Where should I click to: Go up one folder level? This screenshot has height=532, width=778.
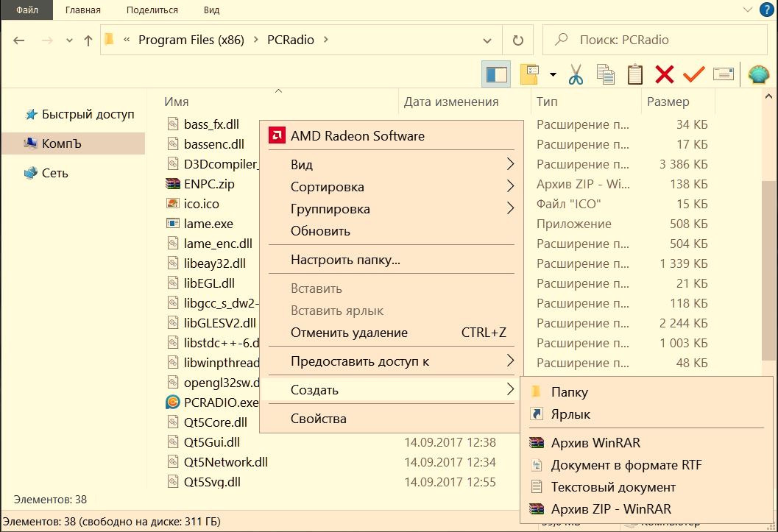click(x=88, y=40)
